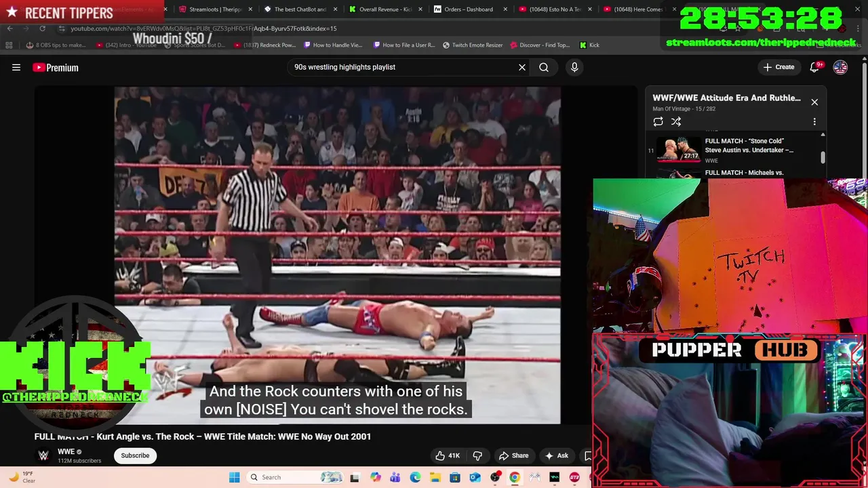Open OBS Studio taskbar icon
Image resolution: width=868 pixels, height=488 pixels.
point(495,477)
